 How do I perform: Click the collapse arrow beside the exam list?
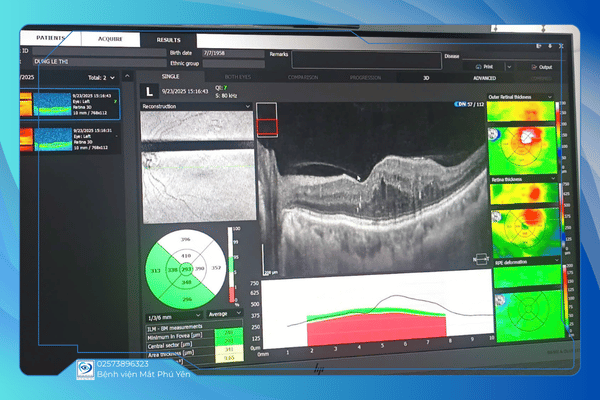coord(129,76)
